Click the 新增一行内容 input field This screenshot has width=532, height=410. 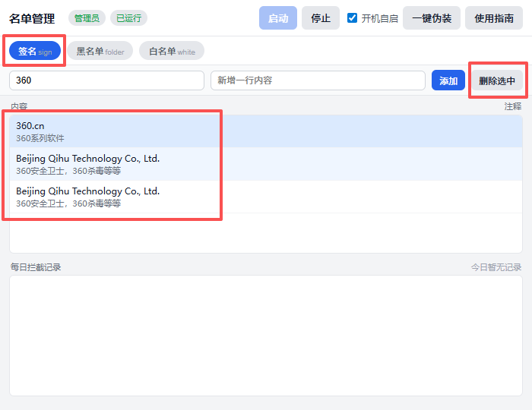(318, 80)
